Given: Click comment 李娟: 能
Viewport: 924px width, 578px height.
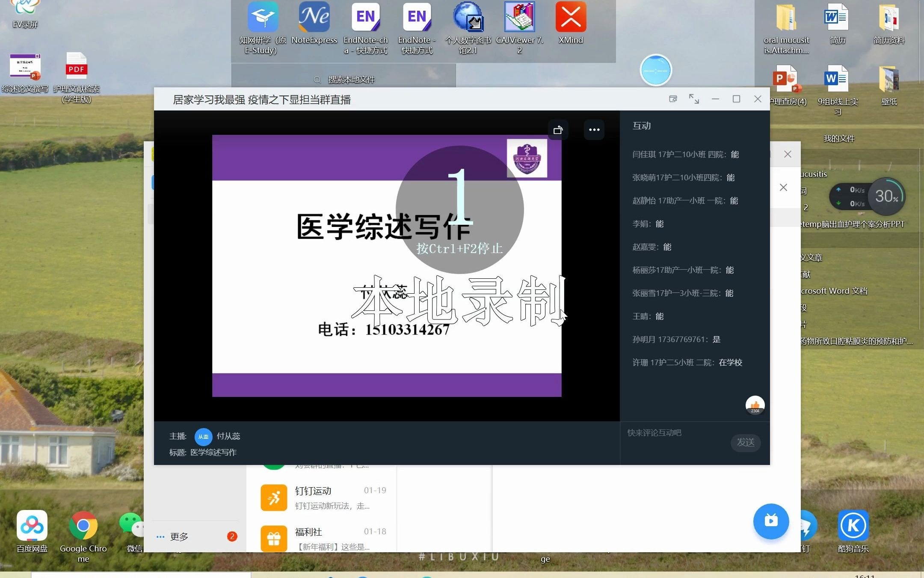Looking at the screenshot, I should click(x=648, y=224).
